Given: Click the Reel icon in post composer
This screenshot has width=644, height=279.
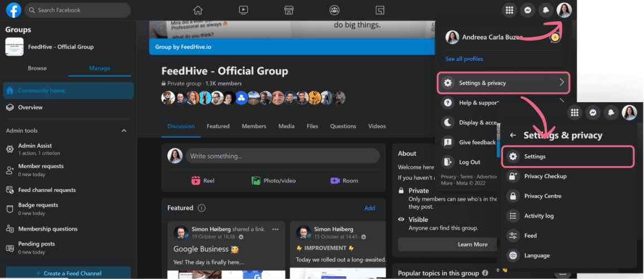Looking at the screenshot, I should pyautogui.click(x=196, y=181).
